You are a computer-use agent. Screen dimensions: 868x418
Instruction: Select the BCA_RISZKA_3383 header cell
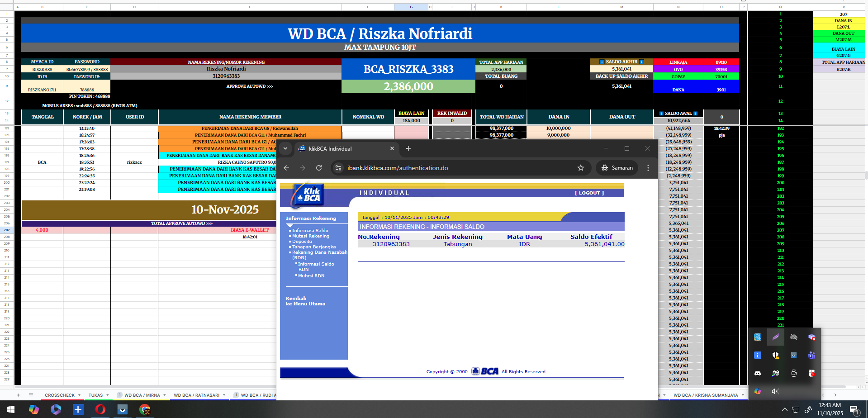pyautogui.click(x=408, y=69)
